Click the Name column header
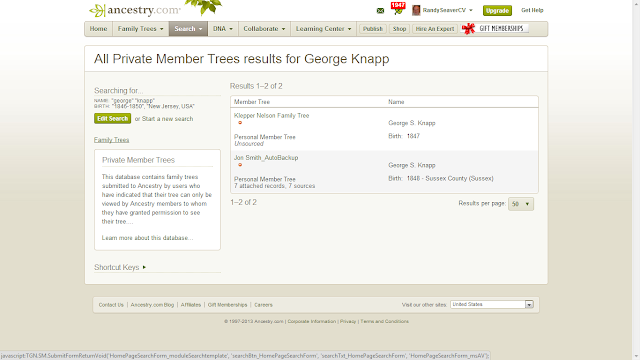This screenshot has height=360, width=640. [x=396, y=102]
